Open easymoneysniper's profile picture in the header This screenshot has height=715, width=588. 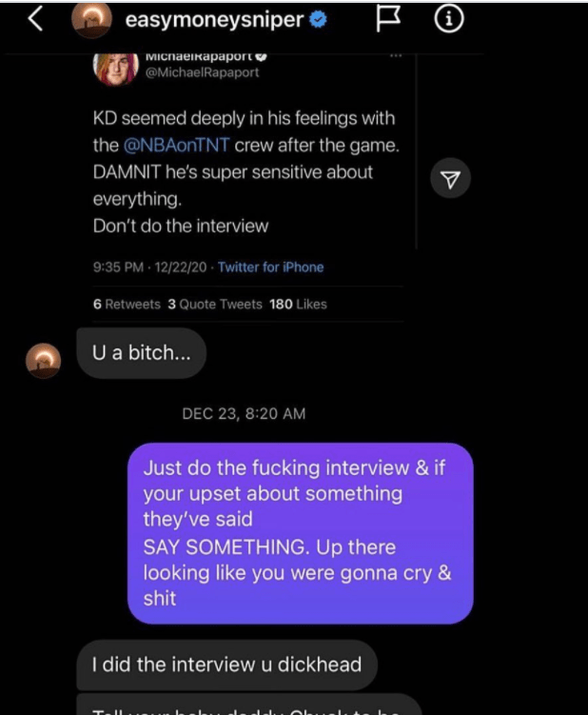point(93,22)
